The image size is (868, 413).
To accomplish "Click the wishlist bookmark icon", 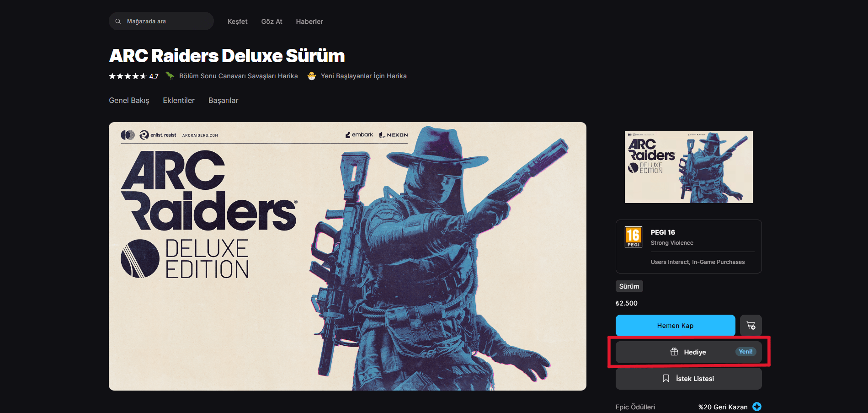I will [666, 378].
